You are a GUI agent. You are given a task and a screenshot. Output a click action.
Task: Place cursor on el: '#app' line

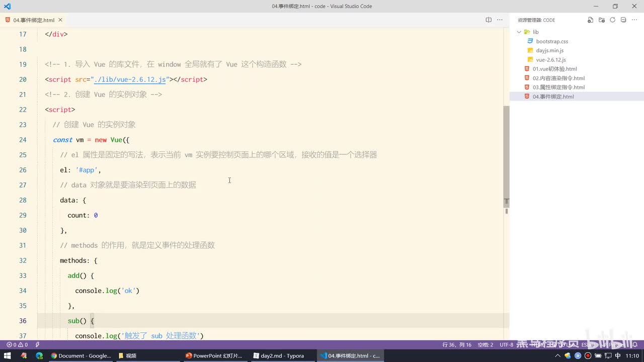point(80,170)
